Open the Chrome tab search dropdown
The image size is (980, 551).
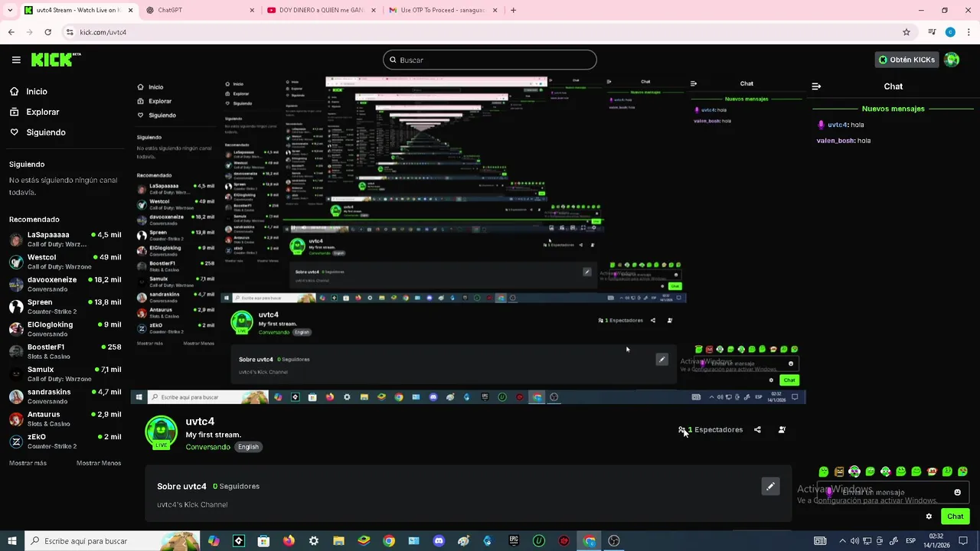(x=10, y=10)
